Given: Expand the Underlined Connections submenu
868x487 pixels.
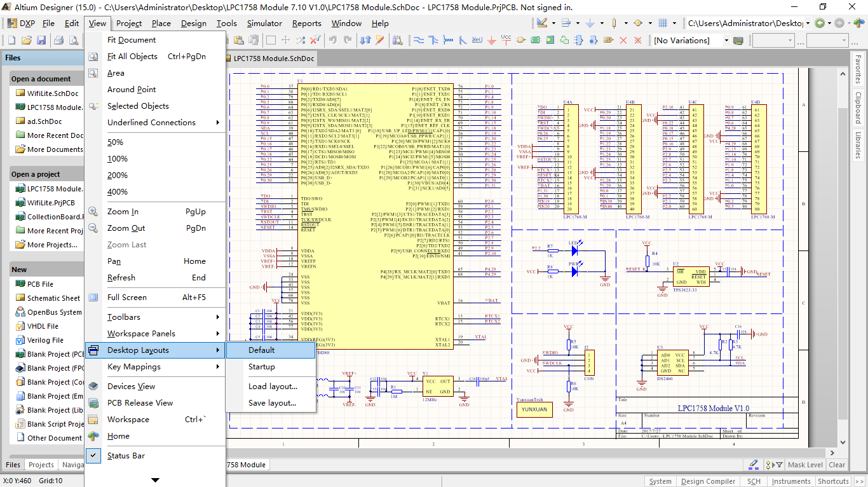Looking at the screenshot, I should click(155, 122).
